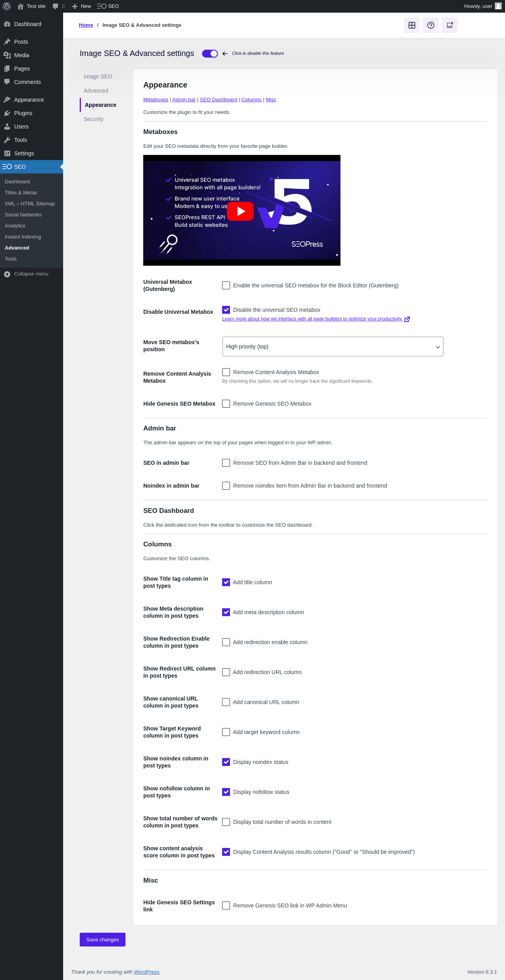
Task: Open comments bubble in admin bar
Action: [x=58, y=6]
